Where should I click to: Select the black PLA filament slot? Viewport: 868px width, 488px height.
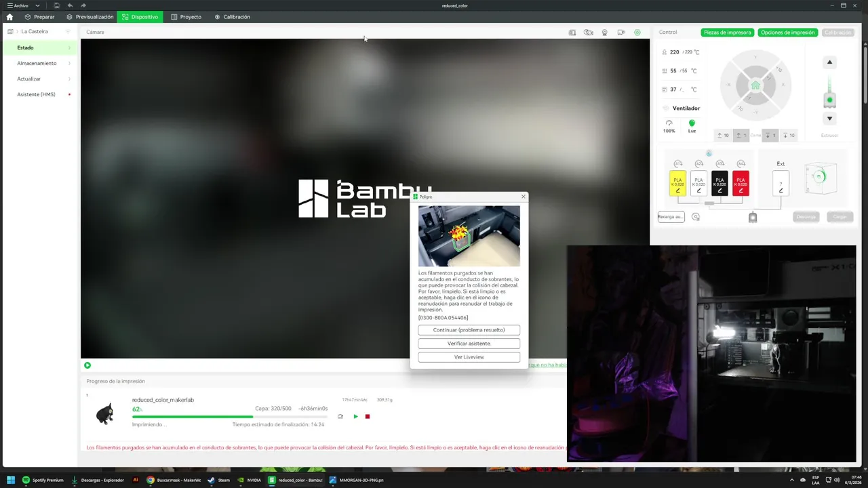click(x=719, y=184)
